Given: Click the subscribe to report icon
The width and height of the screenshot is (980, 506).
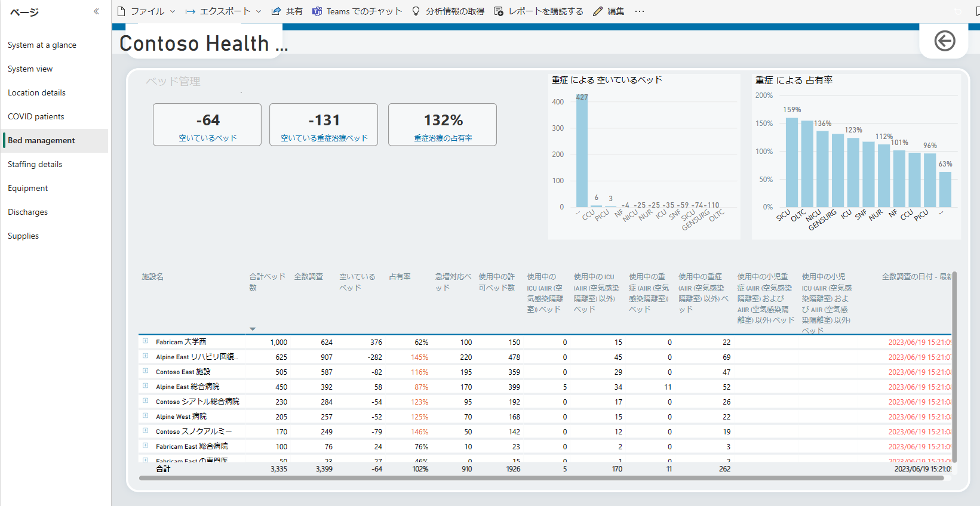Looking at the screenshot, I should coord(499,11).
